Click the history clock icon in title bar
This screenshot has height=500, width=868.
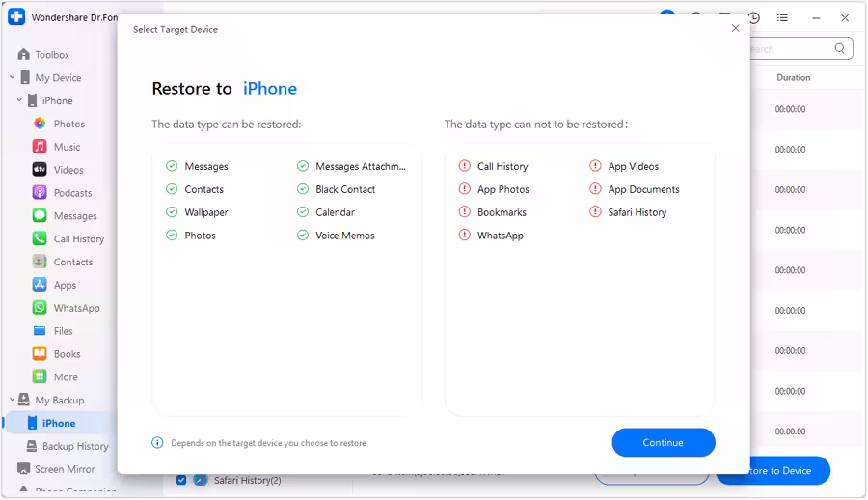[x=754, y=17]
